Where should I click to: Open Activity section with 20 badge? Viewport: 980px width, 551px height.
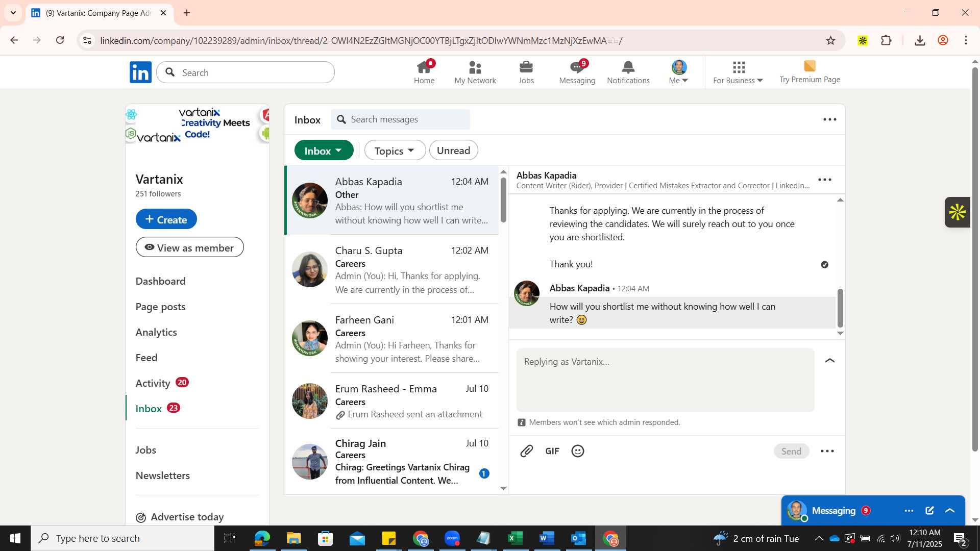pos(162,383)
